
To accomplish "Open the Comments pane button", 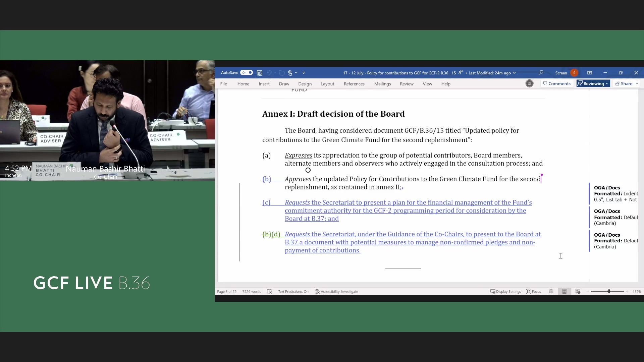I will [557, 84].
